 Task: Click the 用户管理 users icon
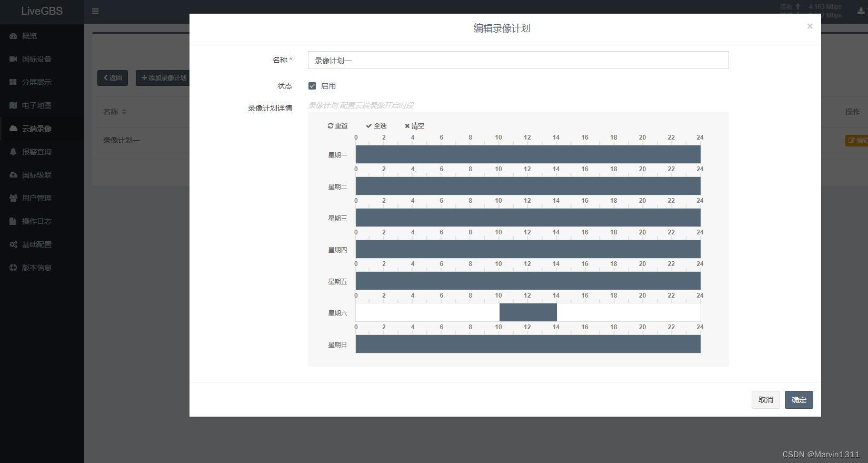13,198
